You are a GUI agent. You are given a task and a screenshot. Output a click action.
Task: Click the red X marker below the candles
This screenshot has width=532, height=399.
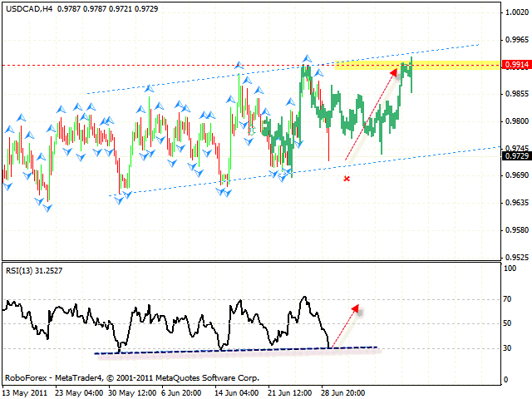347,179
